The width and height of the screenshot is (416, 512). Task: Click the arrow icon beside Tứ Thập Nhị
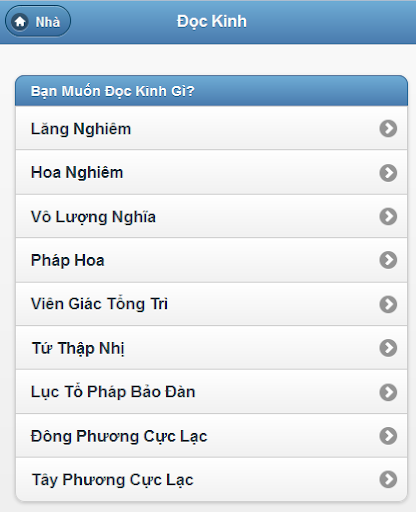pos(388,348)
